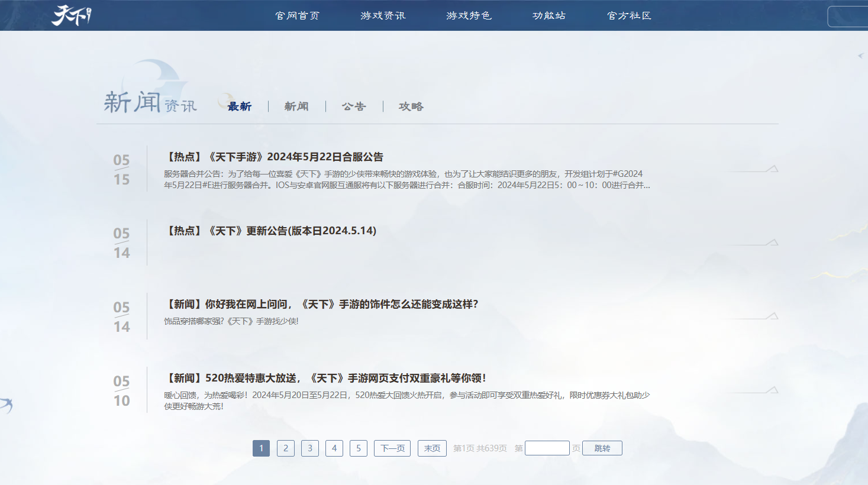Screen dimensions: 868x485
Task: Focus the page number input field
Action: pyautogui.click(x=547, y=448)
